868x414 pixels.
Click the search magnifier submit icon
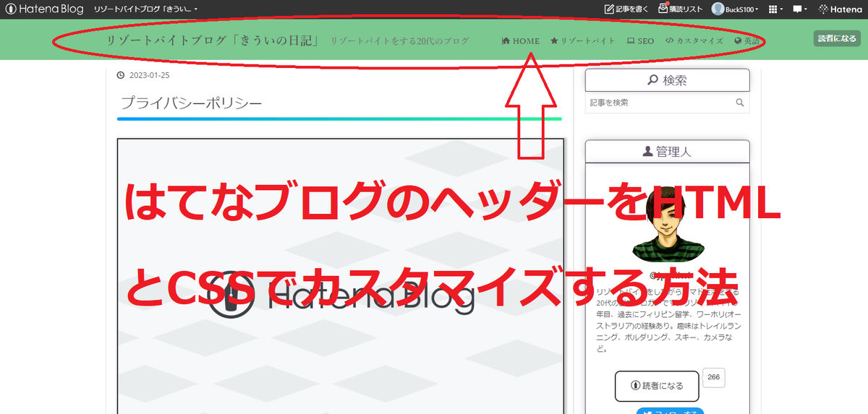(740, 103)
